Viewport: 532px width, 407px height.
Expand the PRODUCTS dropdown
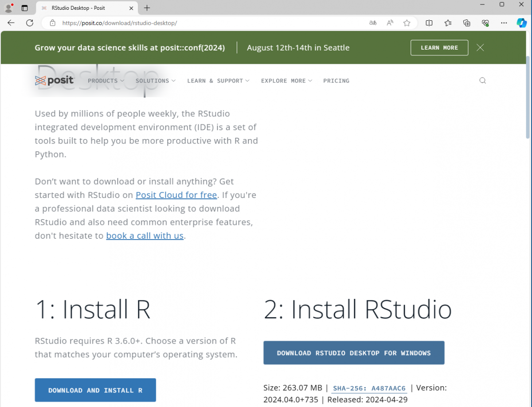point(106,81)
